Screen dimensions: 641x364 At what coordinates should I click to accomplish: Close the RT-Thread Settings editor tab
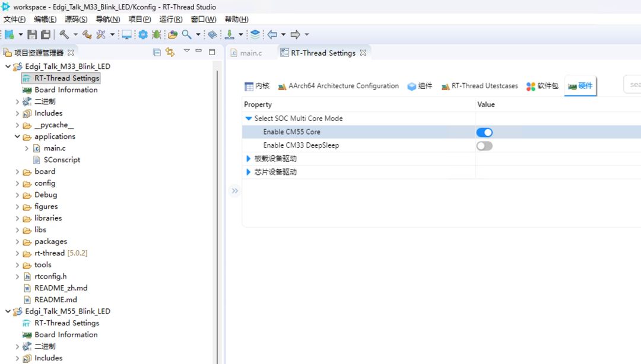(363, 53)
